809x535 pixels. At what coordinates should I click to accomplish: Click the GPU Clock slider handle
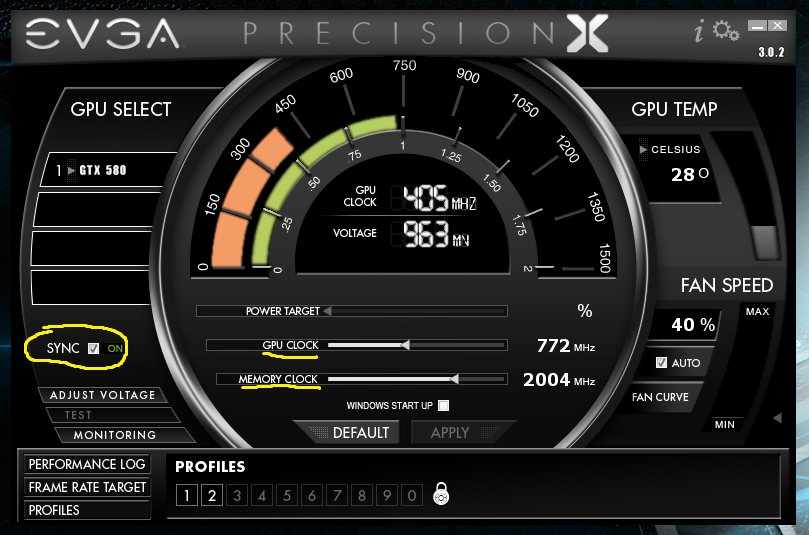coord(406,345)
